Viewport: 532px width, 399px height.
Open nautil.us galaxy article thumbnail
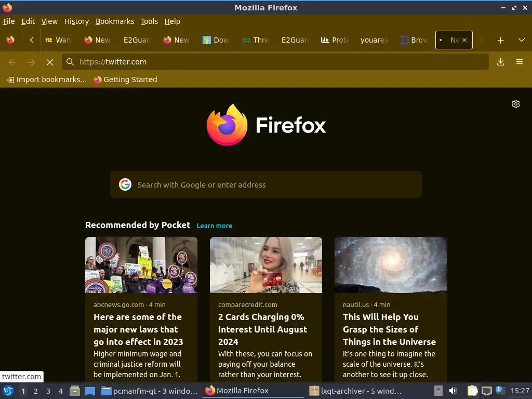(391, 265)
